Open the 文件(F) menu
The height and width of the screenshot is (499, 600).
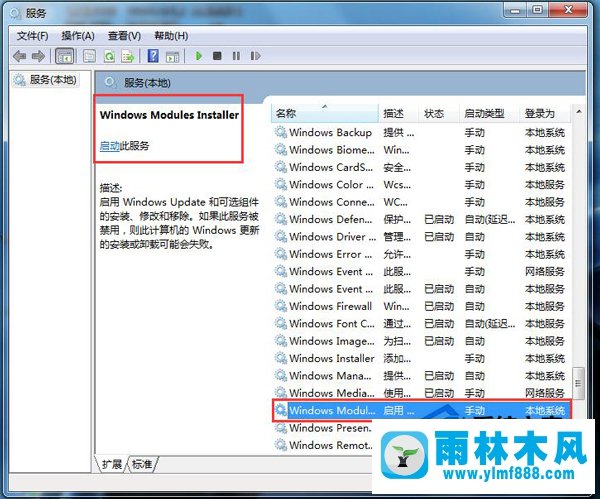[33, 36]
